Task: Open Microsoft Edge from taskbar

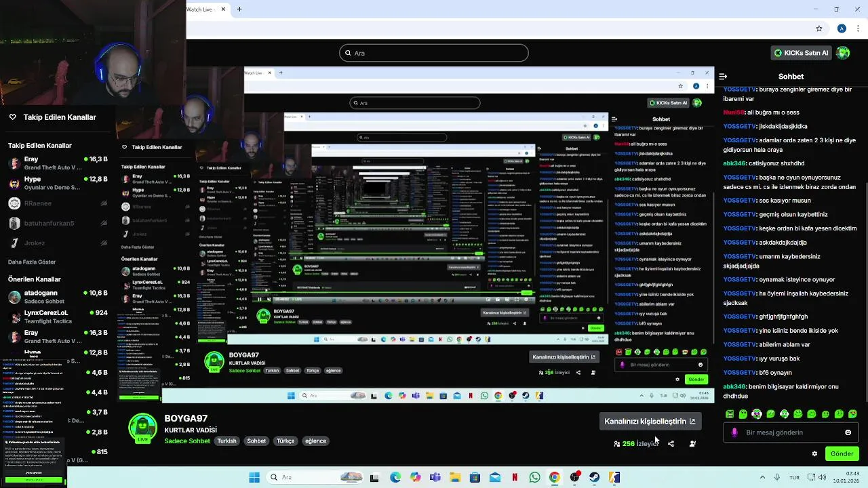Action: 395,477
